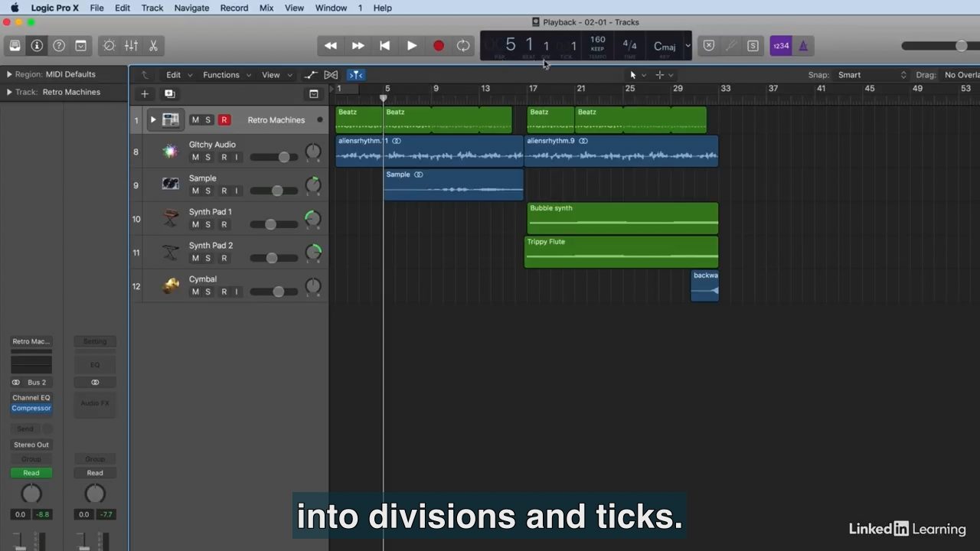Click the Bus 2 input slot
The height and width of the screenshot is (551, 980).
click(37, 383)
